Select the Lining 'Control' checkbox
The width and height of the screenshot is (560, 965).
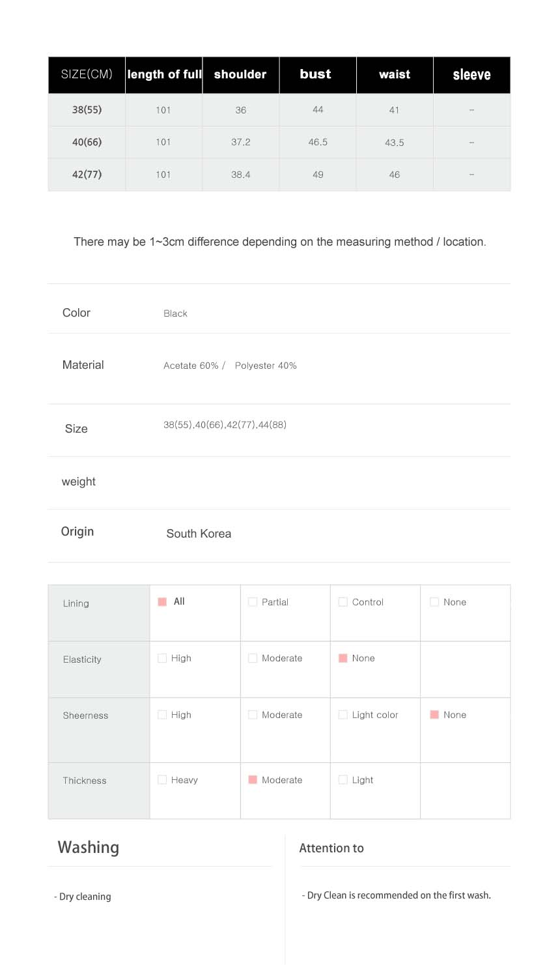343,602
